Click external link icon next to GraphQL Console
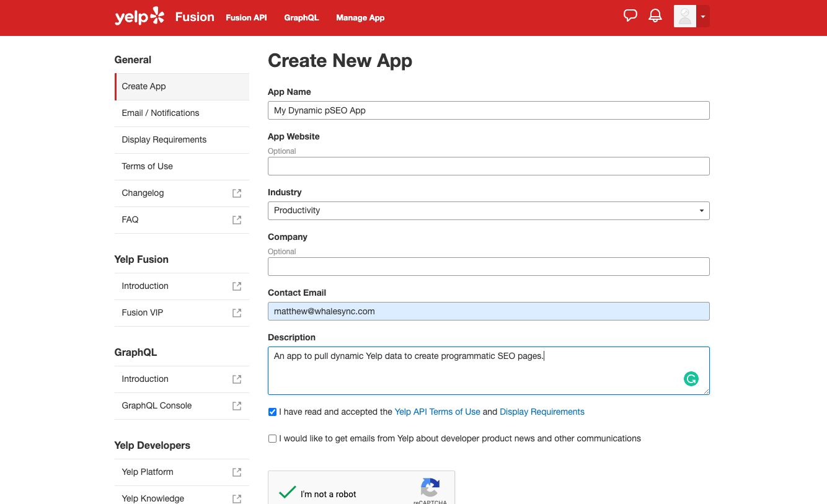Viewport: 827px width, 504px height. tap(237, 405)
